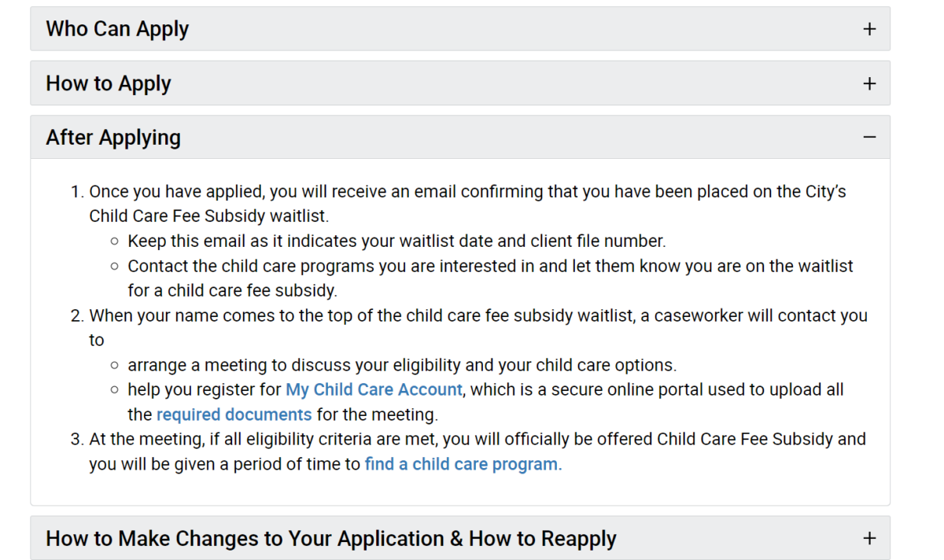This screenshot has height=560, width=944.
Task: Click the How to Apply heading label
Action: pyautogui.click(x=109, y=83)
